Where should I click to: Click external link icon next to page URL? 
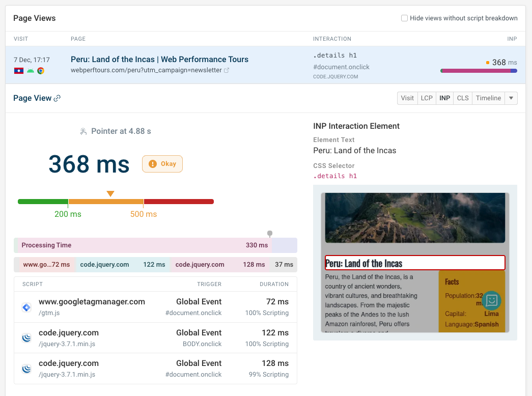click(x=227, y=70)
